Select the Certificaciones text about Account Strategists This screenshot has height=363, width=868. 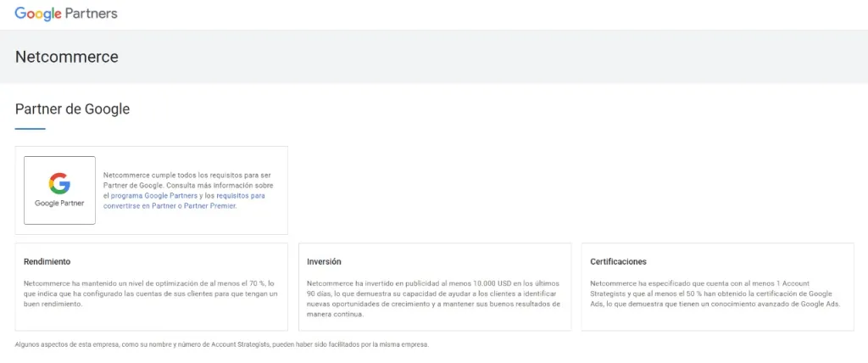(715, 293)
